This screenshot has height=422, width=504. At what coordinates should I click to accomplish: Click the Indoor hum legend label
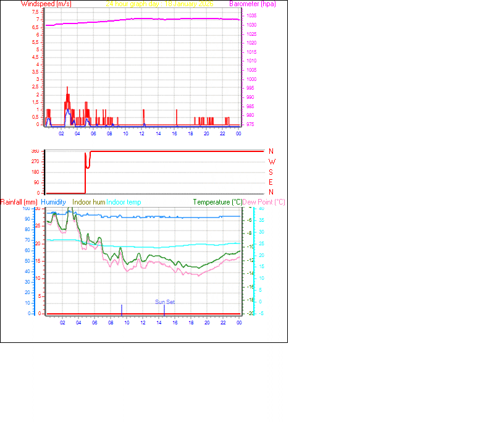[89, 202]
